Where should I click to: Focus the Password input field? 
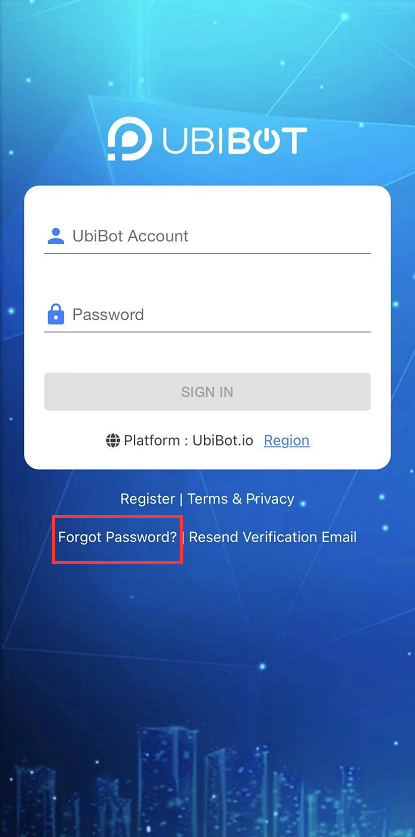tap(207, 314)
